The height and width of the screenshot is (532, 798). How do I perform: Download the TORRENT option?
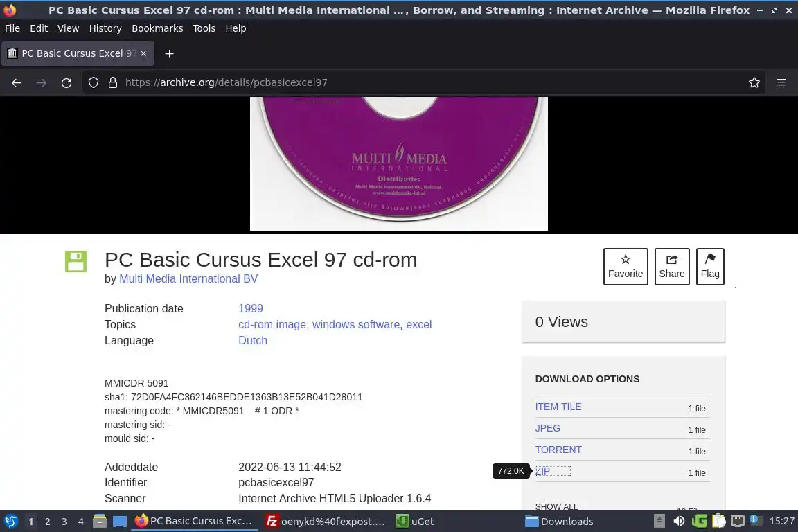(558, 450)
